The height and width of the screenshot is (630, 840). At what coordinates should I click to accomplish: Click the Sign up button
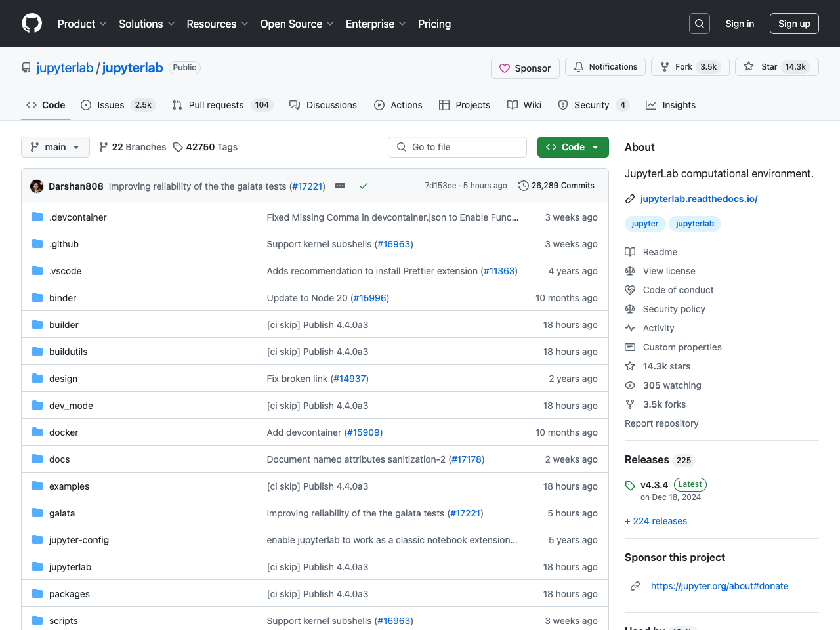[794, 24]
